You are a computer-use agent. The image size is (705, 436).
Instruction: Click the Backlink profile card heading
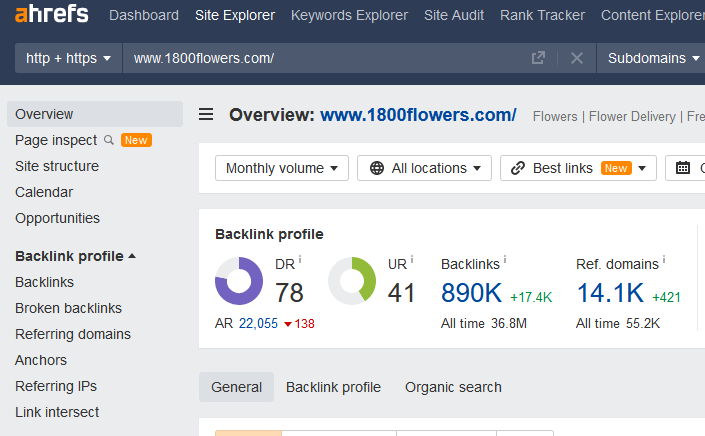point(269,234)
